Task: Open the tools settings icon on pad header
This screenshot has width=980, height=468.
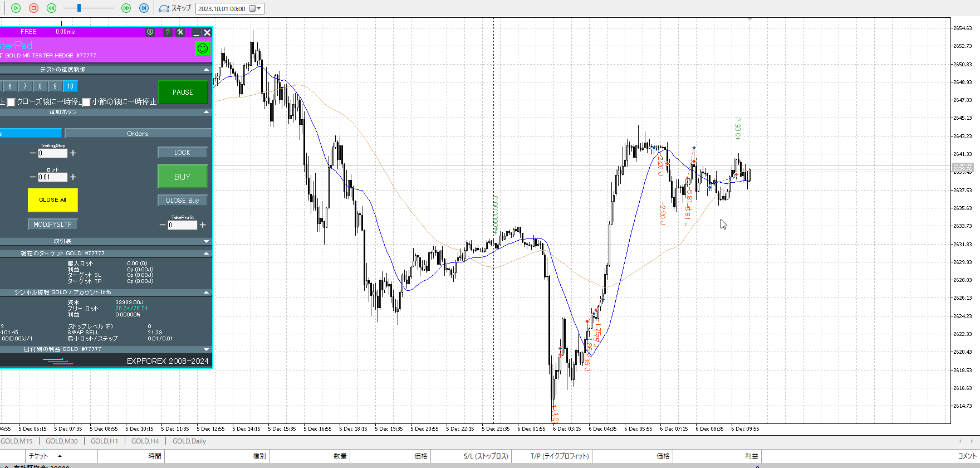Action: pos(180,32)
